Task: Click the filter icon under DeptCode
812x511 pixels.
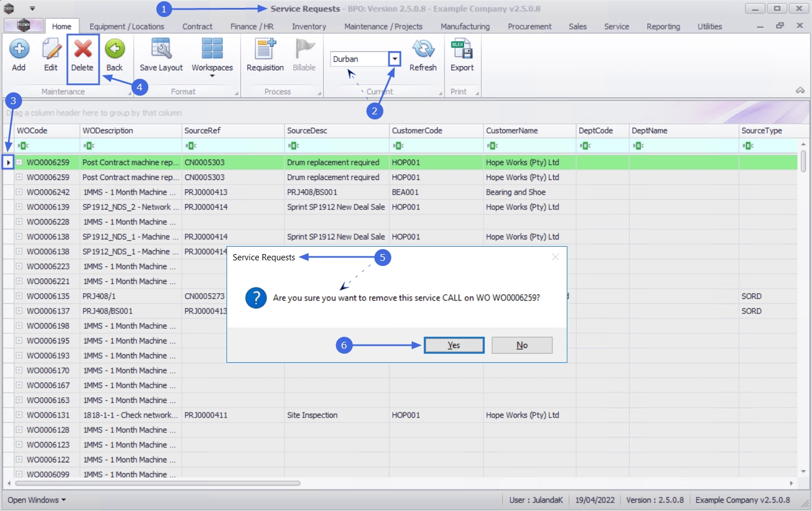Action: point(585,146)
